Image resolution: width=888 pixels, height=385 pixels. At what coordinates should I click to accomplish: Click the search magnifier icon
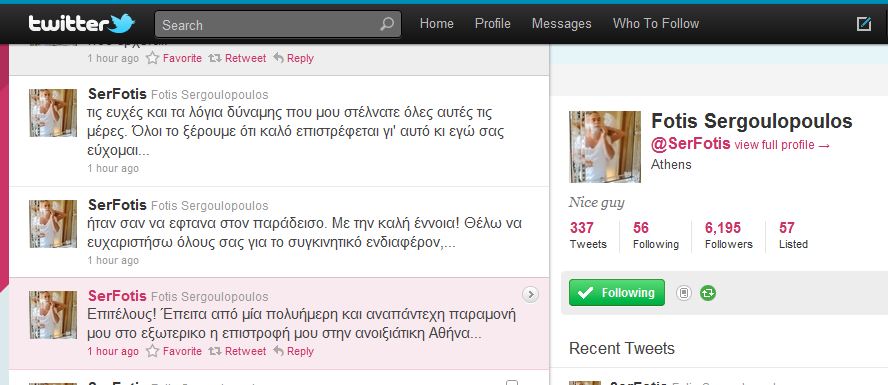[387, 24]
